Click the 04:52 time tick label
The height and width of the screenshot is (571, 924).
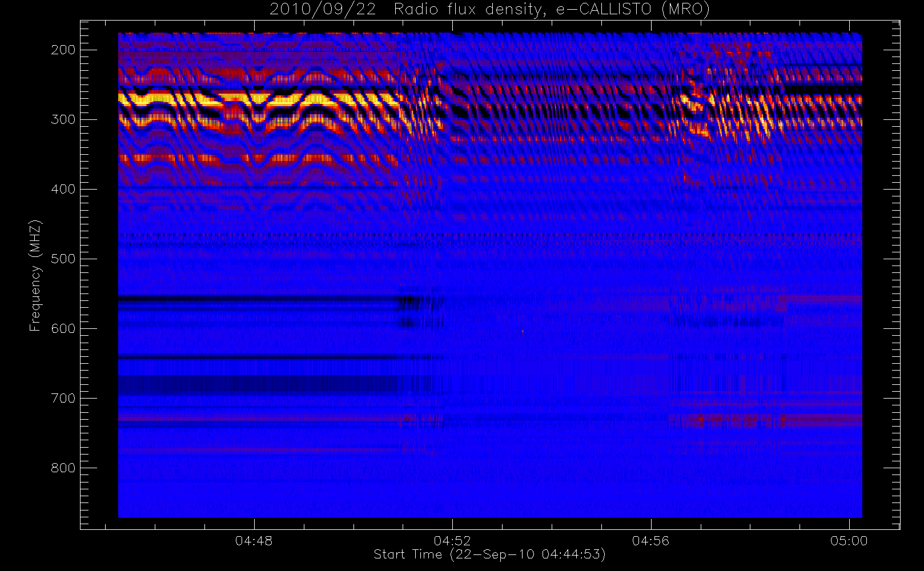pos(452,541)
